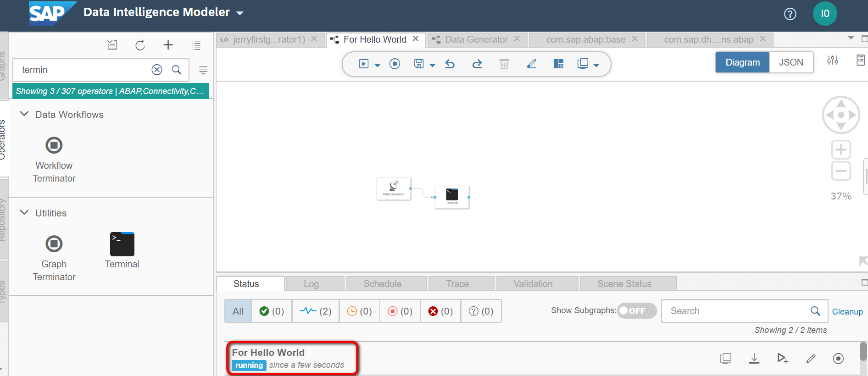This screenshot has width=868, height=376.
Task: Click the list view icon in operators panel
Action: [196, 45]
